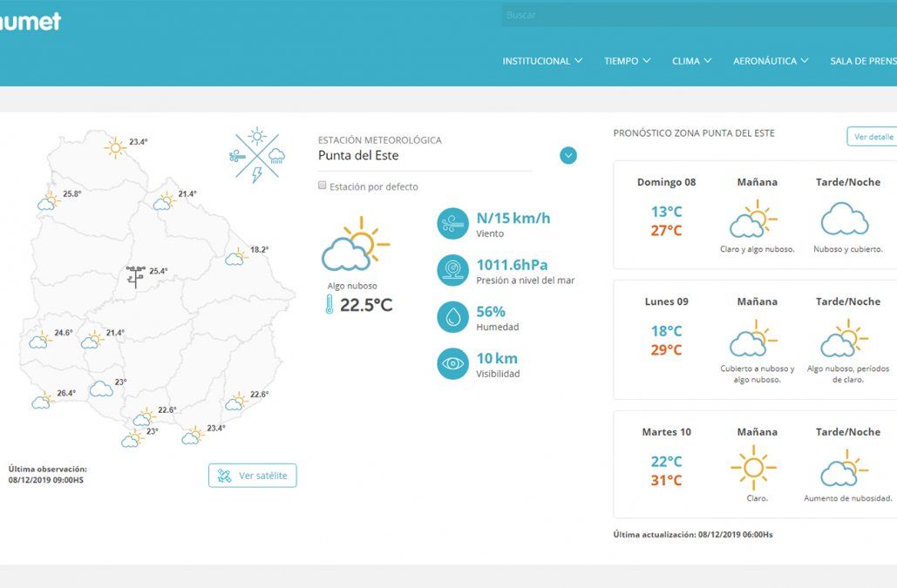Click the humidity droplet icon
Screen dimensions: 897x588
click(x=452, y=317)
